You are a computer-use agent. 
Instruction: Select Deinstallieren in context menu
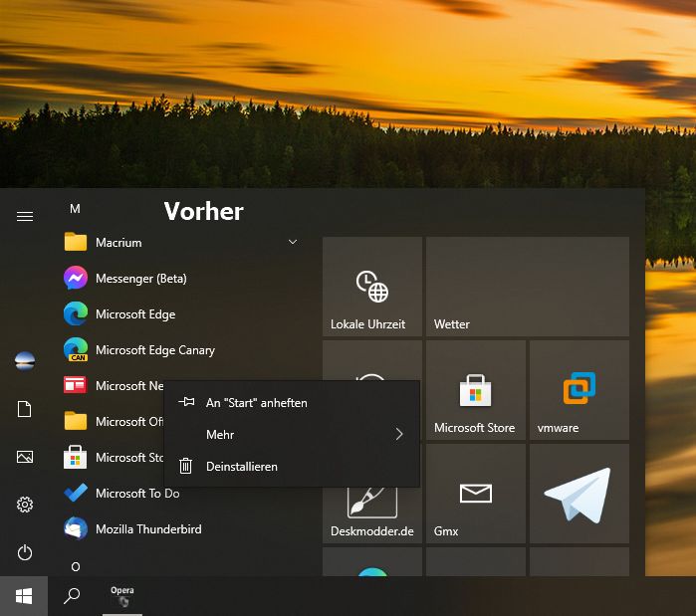tap(292, 467)
